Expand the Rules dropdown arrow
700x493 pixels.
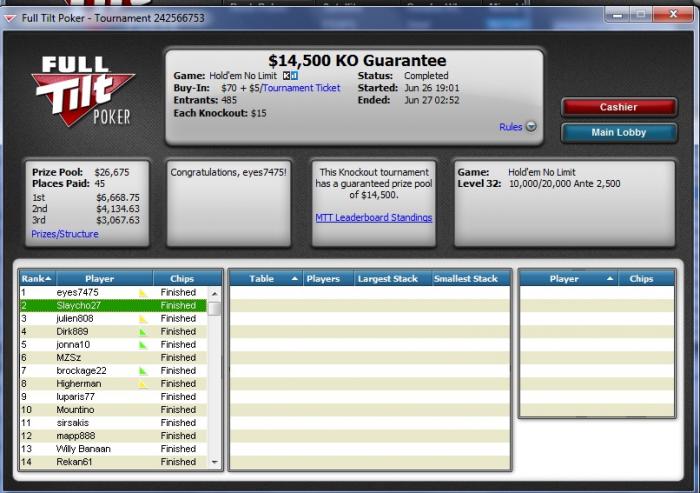pyautogui.click(x=531, y=126)
